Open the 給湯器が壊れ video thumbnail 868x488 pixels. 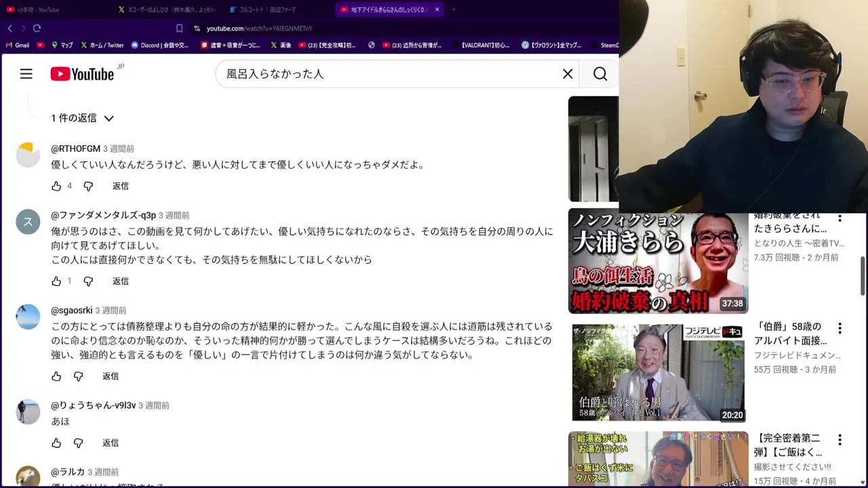click(658, 459)
